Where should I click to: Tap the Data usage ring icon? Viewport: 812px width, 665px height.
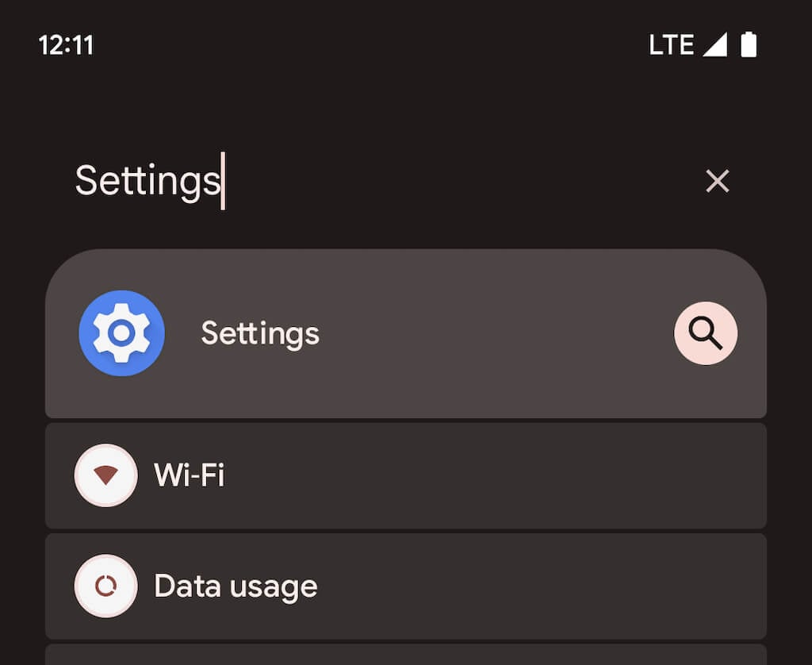point(105,586)
